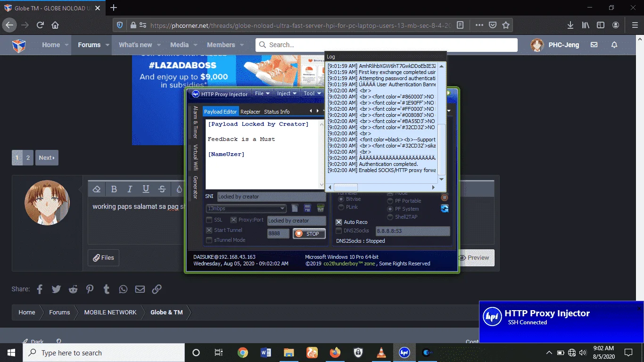
Task: Click the HPI logo in the injector title bar
Action: (x=196, y=94)
